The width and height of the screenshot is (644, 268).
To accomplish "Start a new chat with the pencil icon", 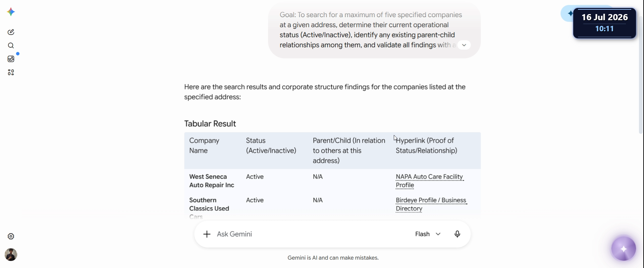I will pyautogui.click(x=11, y=32).
